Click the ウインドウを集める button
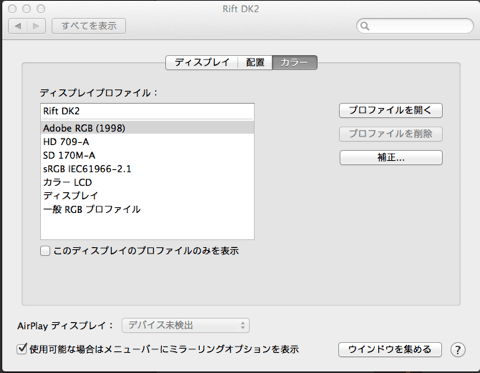480x373 pixels. point(390,350)
